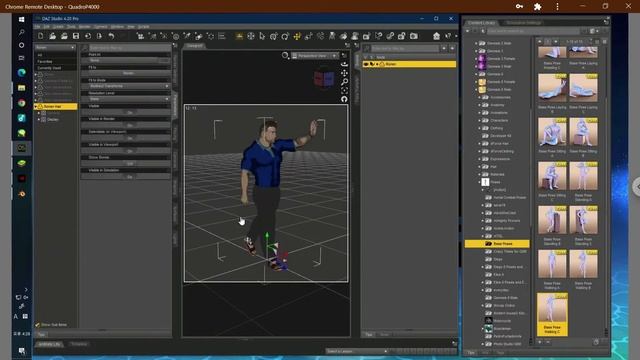
Task: Select the yellow Translate tool icon
Action: click(297, 36)
